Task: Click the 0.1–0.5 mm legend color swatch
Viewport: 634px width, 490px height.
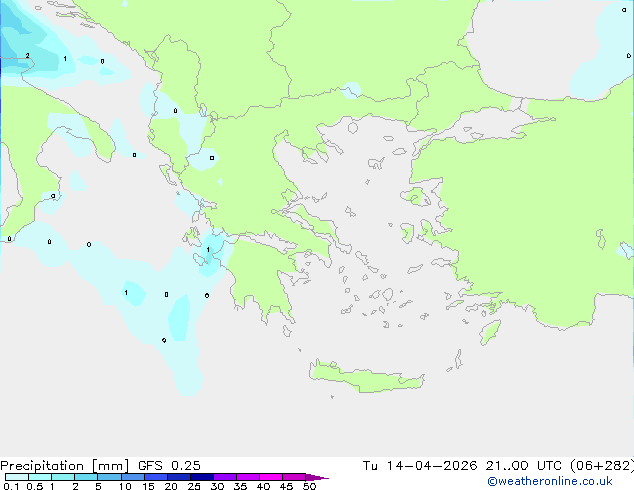Action: click(x=17, y=477)
